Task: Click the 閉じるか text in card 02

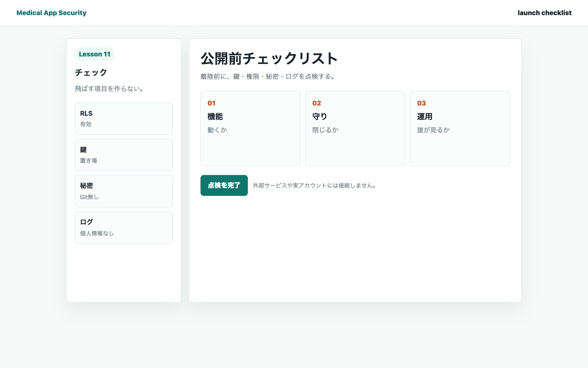Action: click(x=325, y=130)
